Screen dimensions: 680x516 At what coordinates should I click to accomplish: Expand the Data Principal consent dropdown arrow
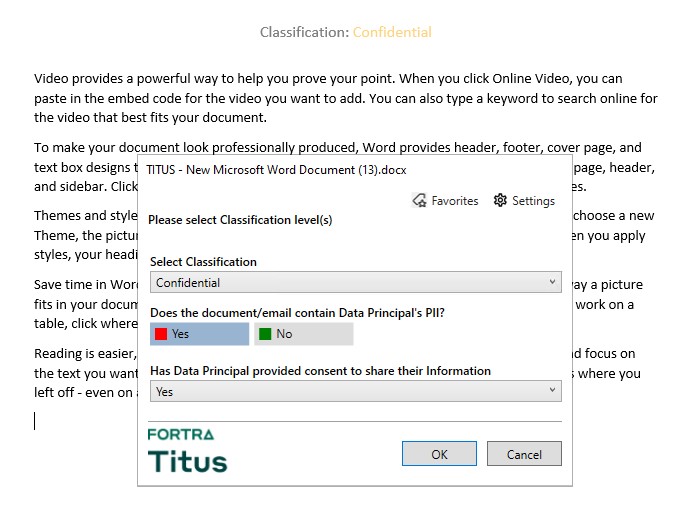pyautogui.click(x=553, y=392)
